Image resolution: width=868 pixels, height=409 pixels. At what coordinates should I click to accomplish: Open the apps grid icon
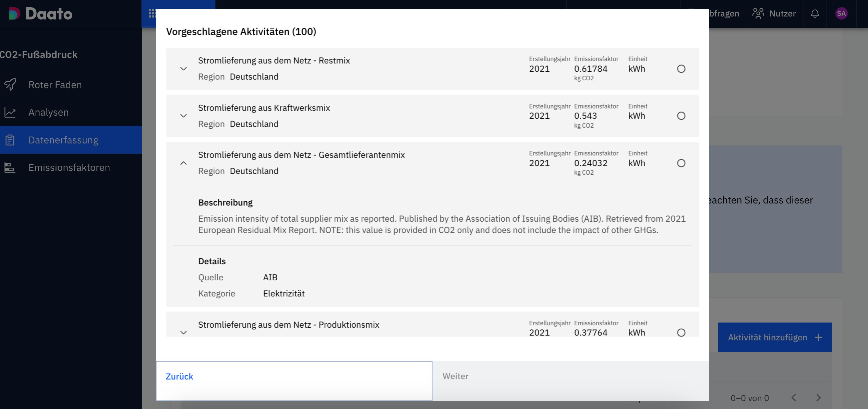152,14
